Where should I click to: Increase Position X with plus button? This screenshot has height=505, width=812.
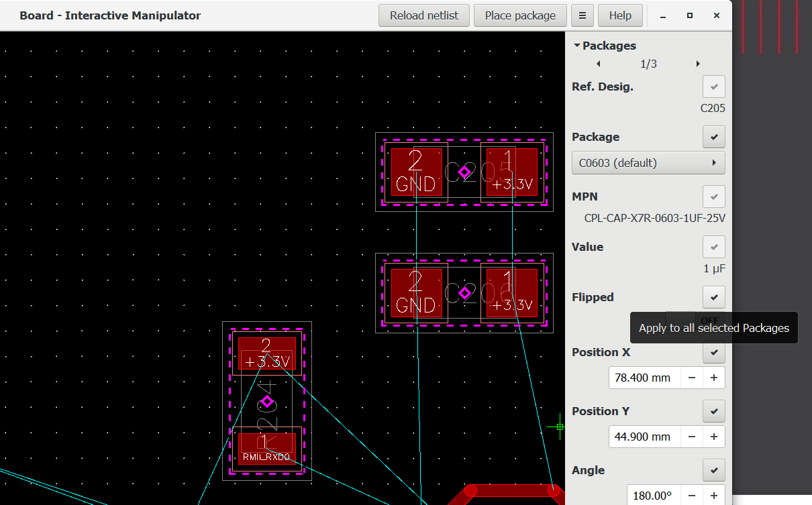[x=714, y=378]
